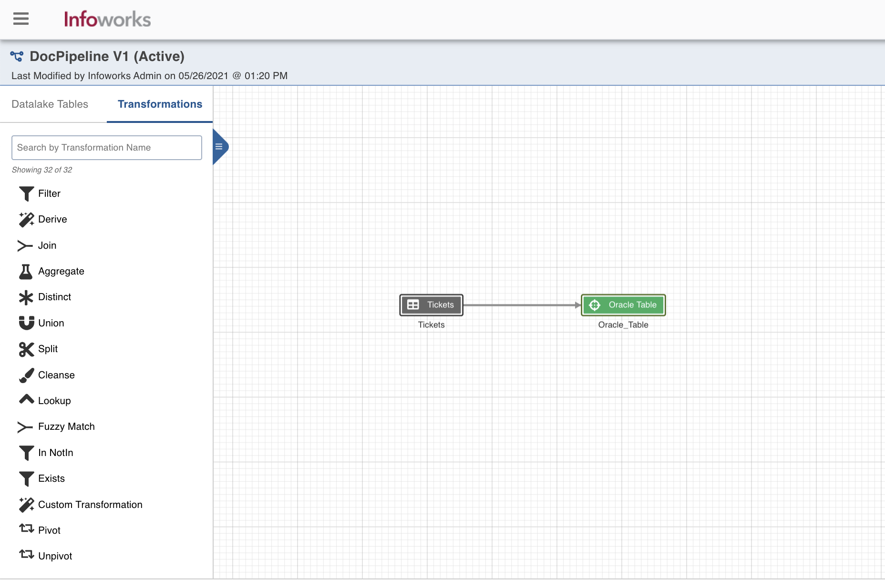
Task: Open the hamburger navigation menu
Action: pyautogui.click(x=21, y=19)
